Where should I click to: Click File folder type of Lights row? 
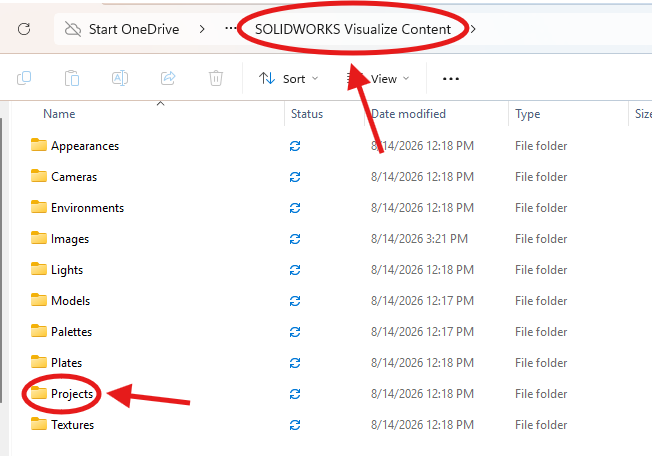point(541,270)
